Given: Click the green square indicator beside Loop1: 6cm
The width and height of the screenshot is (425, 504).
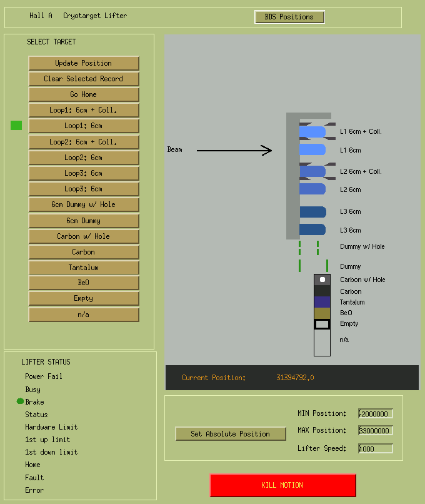Looking at the screenshot, I should coord(16,125).
